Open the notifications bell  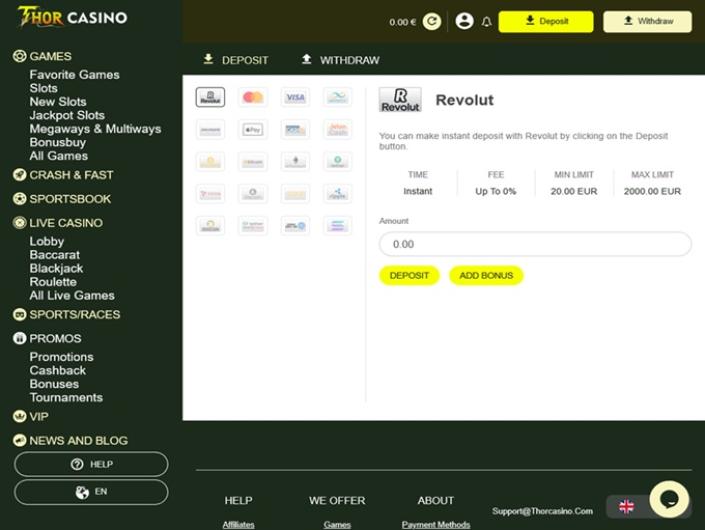[x=487, y=22]
